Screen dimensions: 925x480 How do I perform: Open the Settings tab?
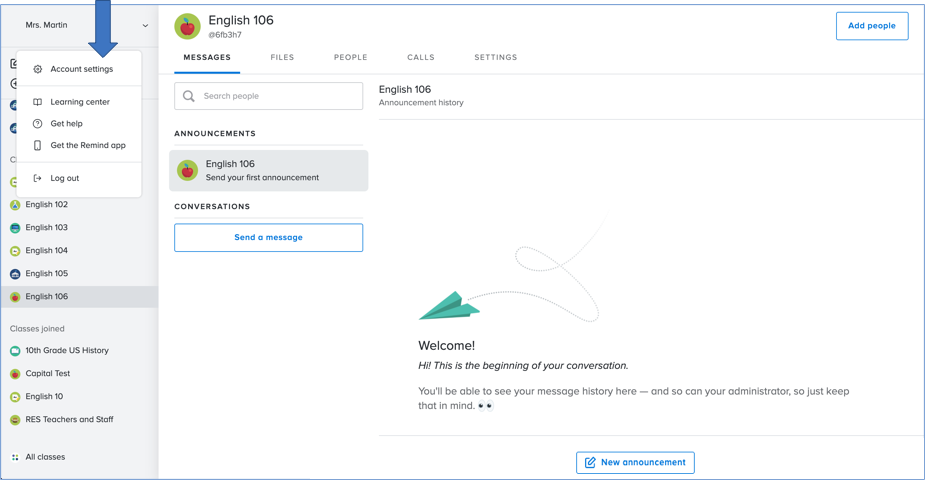click(x=495, y=58)
